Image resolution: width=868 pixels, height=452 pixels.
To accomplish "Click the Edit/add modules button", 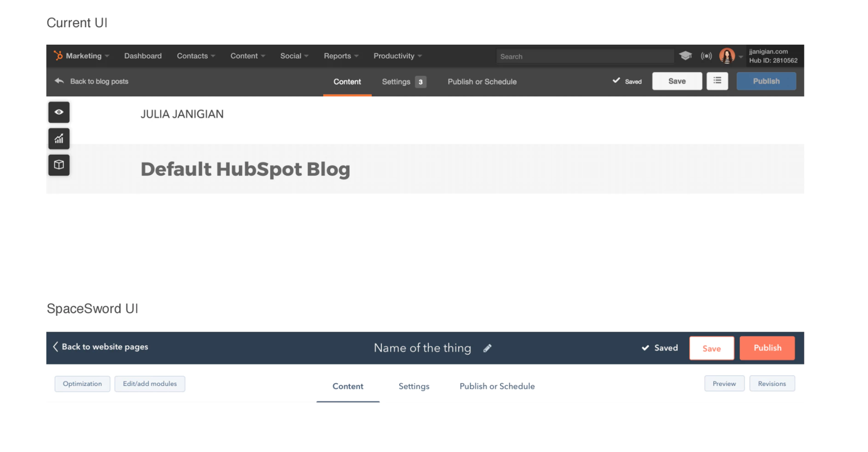I will [150, 384].
